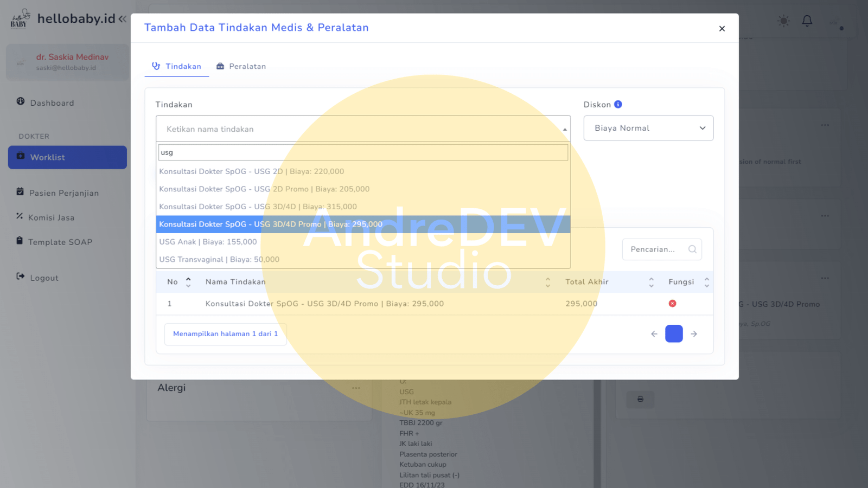
Task: Sort table by Total Akhir column
Action: pos(651,282)
